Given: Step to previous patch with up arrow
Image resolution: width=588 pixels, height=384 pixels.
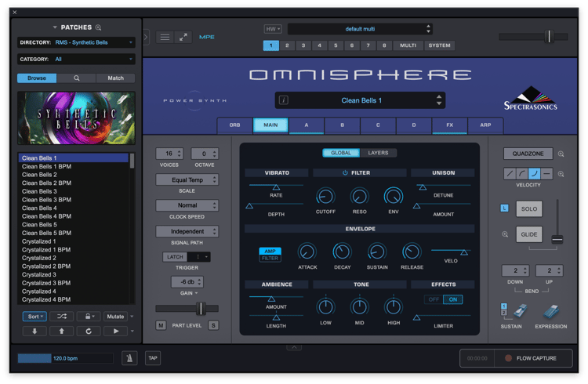Looking at the screenshot, I should click(x=61, y=331).
